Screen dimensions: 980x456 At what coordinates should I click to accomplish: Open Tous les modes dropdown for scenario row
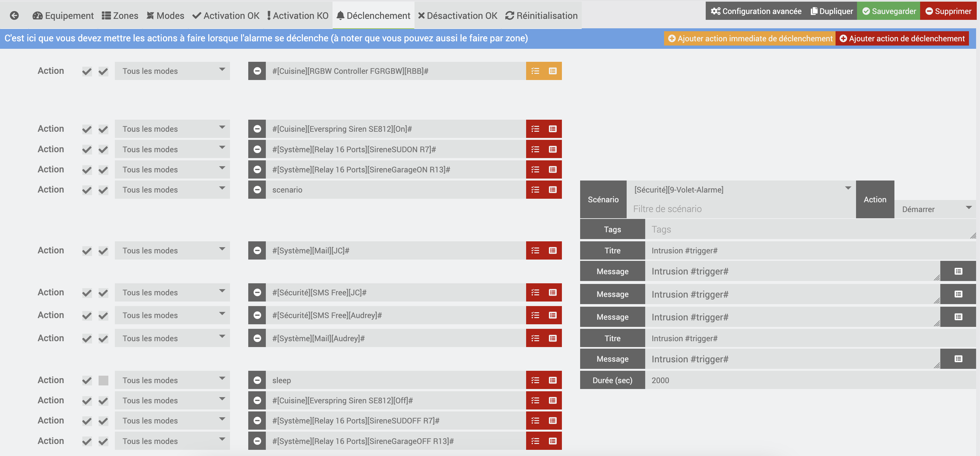coord(172,190)
